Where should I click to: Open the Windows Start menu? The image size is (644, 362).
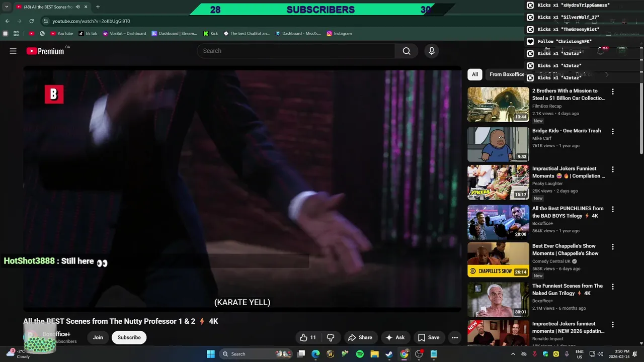pyautogui.click(x=211, y=354)
